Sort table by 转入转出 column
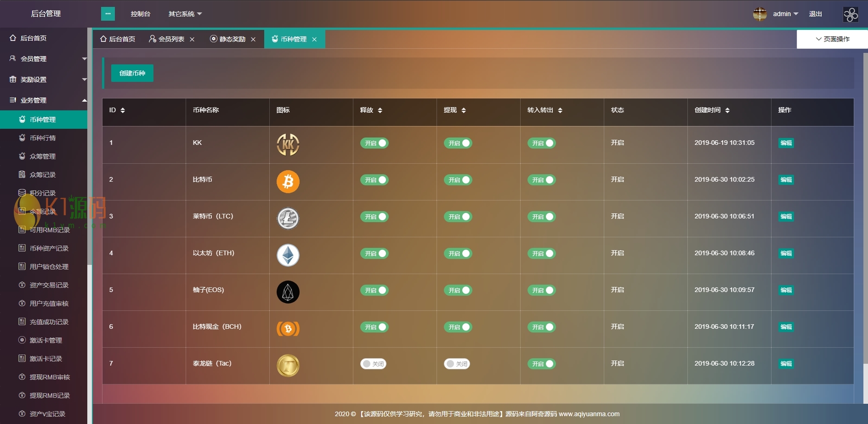The image size is (868, 424). [560, 110]
